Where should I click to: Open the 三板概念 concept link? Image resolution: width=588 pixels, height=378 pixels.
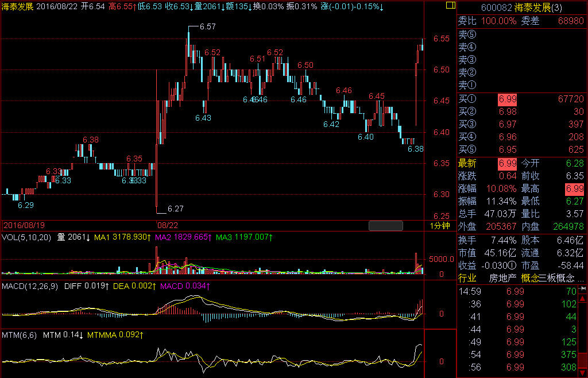coord(557,278)
